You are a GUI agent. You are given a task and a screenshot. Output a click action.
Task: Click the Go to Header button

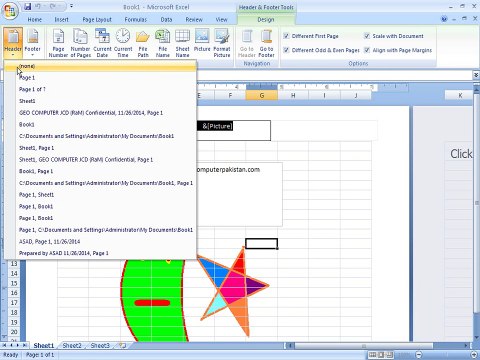click(x=247, y=43)
